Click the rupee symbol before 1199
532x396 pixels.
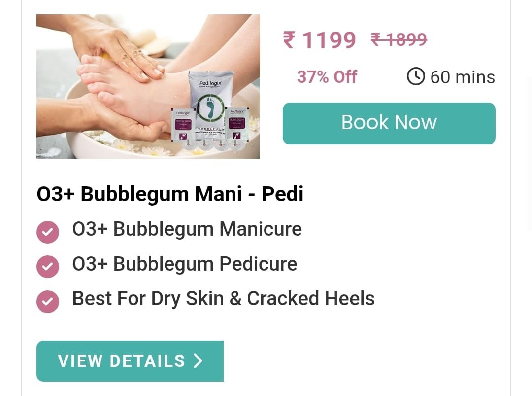click(x=289, y=40)
